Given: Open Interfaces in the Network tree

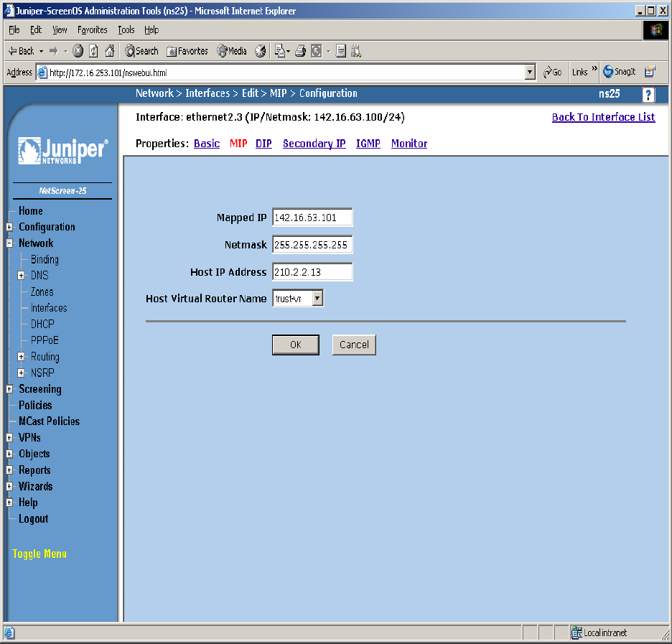Looking at the screenshot, I should click(49, 308).
